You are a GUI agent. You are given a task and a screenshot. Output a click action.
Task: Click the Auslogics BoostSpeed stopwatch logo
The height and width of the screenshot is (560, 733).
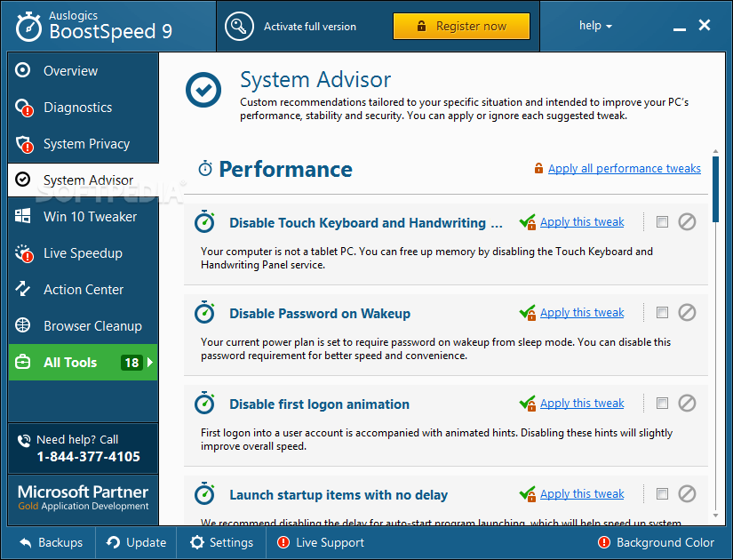click(28, 27)
